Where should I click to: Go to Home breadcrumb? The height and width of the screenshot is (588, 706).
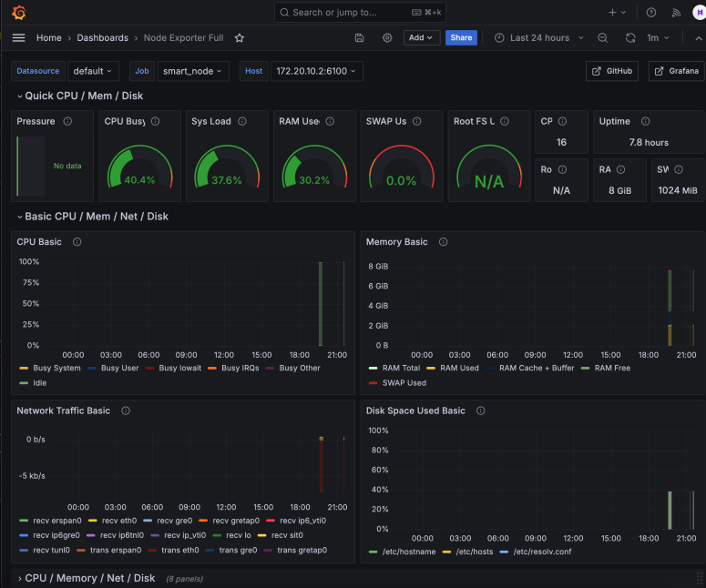(48, 38)
